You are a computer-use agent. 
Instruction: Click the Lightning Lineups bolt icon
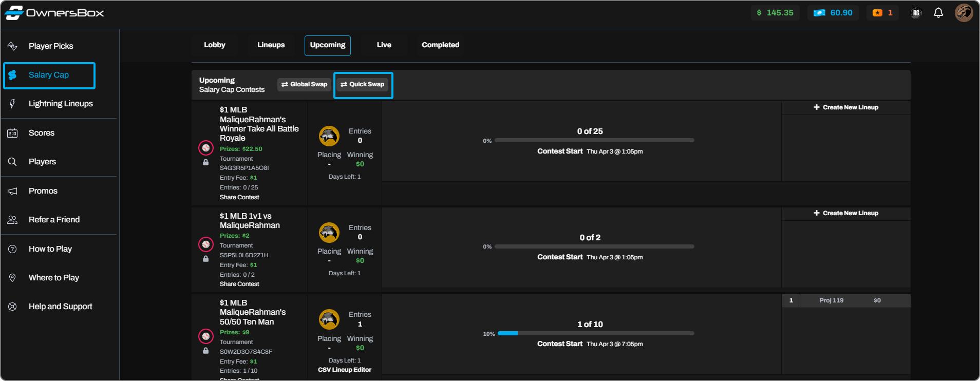(x=13, y=104)
